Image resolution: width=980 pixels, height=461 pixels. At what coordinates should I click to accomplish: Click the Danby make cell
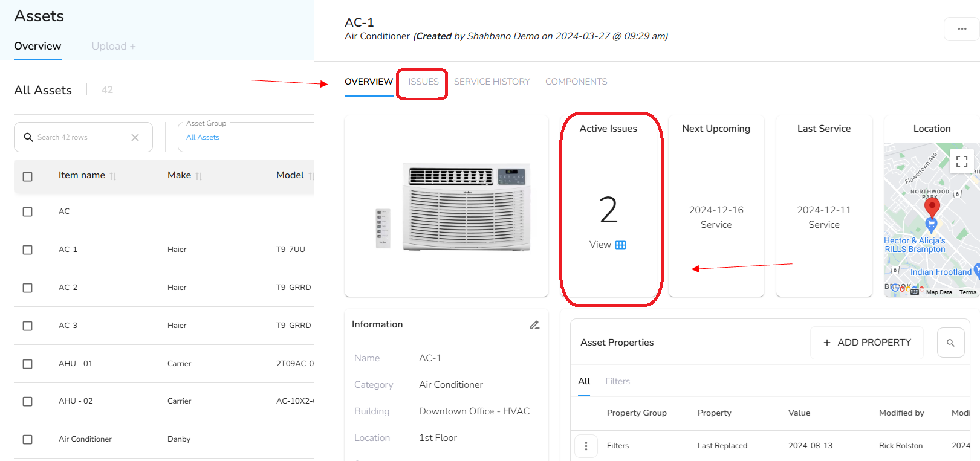(x=179, y=439)
